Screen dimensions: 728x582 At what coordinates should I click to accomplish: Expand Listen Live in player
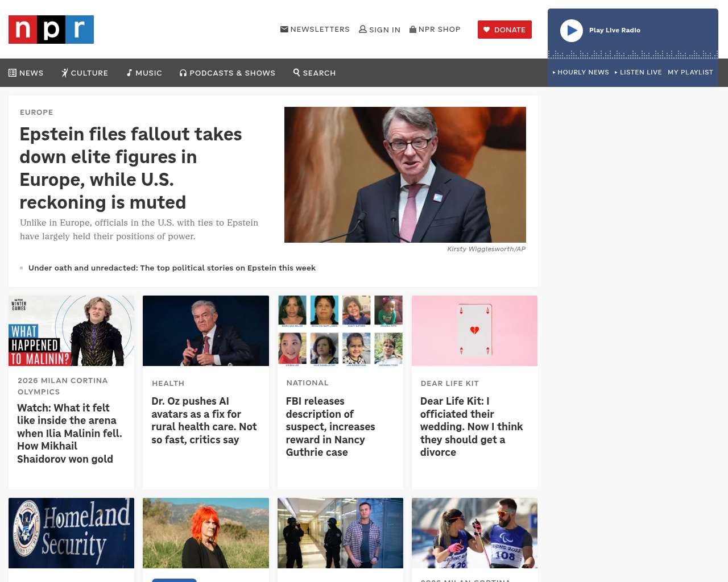pos(638,72)
